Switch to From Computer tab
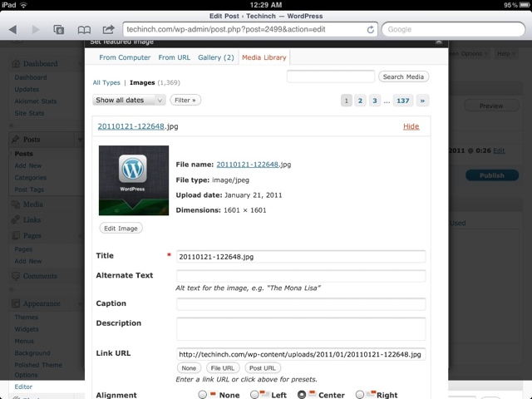 pos(125,57)
